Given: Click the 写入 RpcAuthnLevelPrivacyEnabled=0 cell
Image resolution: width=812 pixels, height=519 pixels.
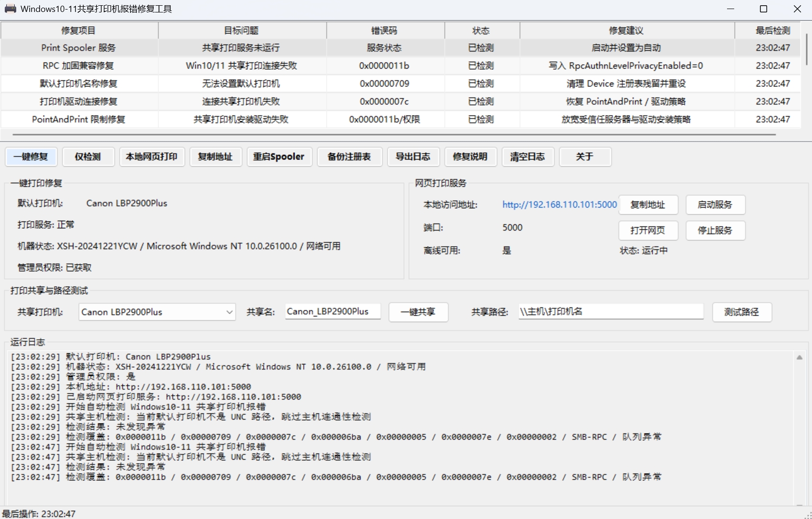Looking at the screenshot, I should point(626,66).
